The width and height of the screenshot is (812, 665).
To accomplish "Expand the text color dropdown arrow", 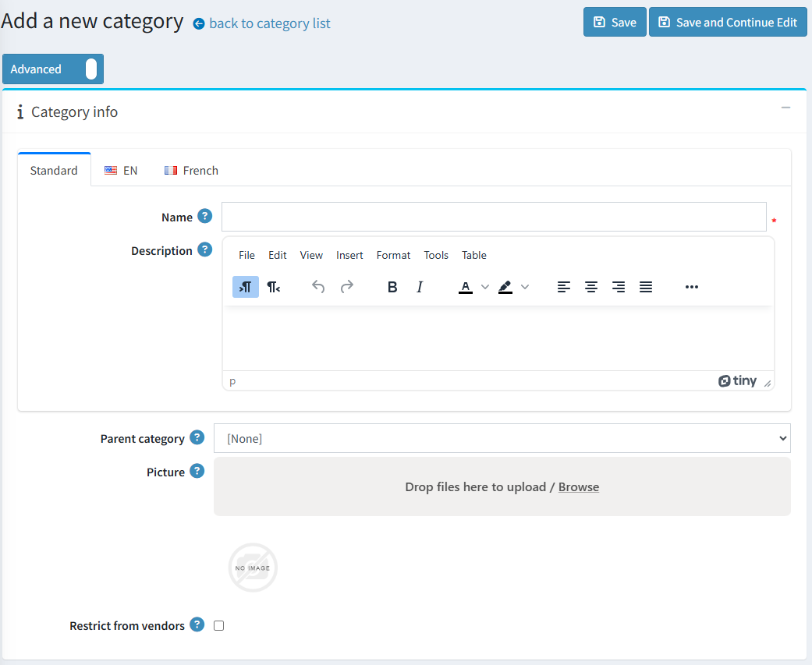I will 485,287.
